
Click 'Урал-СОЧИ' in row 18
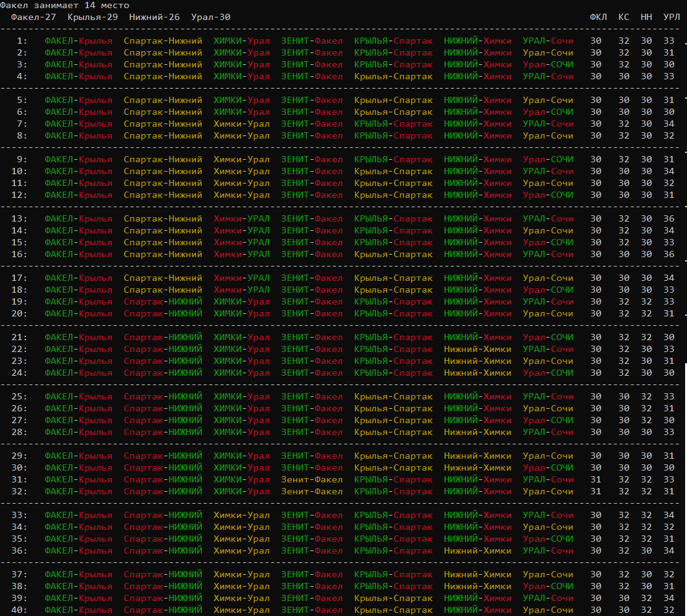point(548,290)
